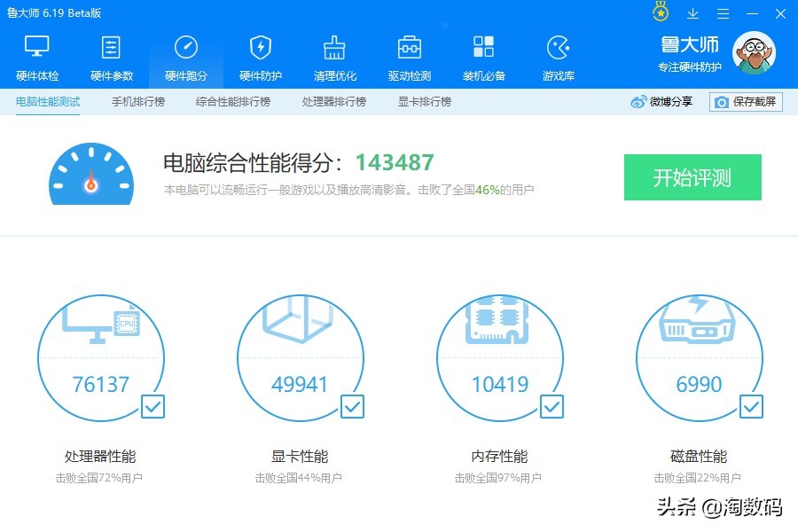Viewport: 798px width, 532px height.
Task: Click the performance score gauge dial
Action: click(x=90, y=175)
